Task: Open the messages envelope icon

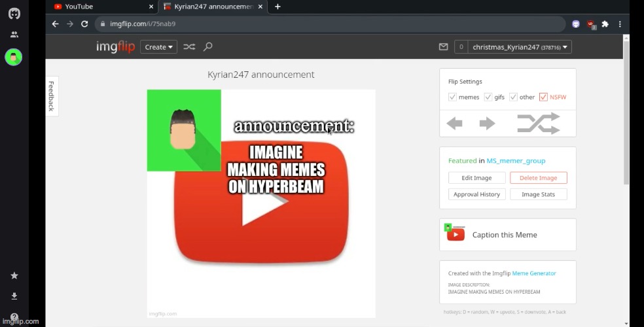Action: [444, 47]
